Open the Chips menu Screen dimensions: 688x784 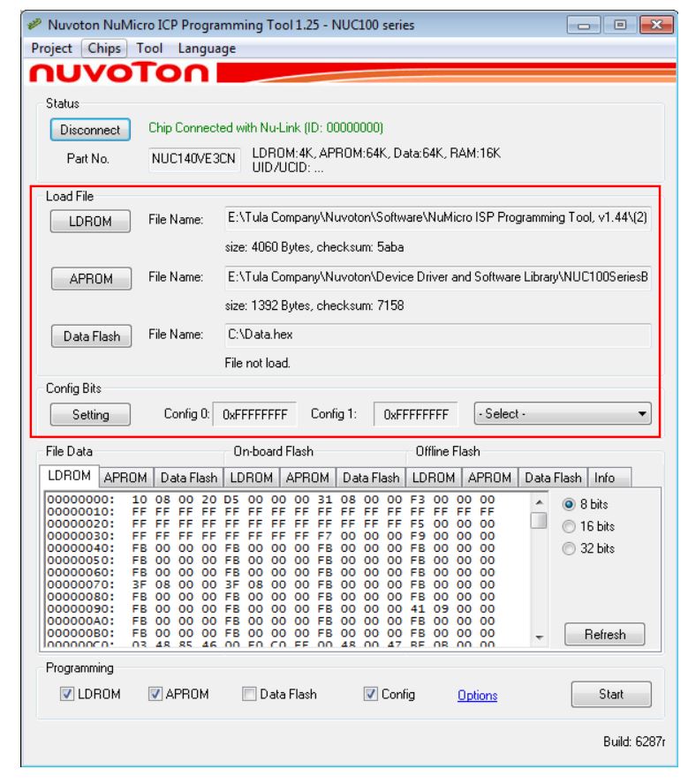104,49
